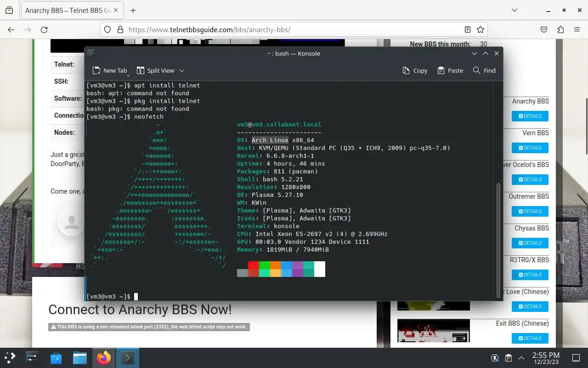Minimize the Konsole window
588x368 pixels.
(x=475, y=53)
